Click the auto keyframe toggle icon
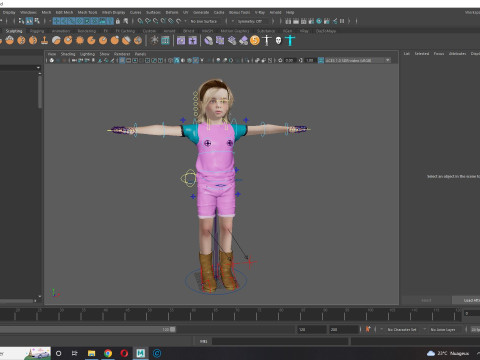The width and height of the screenshot is (480, 360). (x=368, y=329)
